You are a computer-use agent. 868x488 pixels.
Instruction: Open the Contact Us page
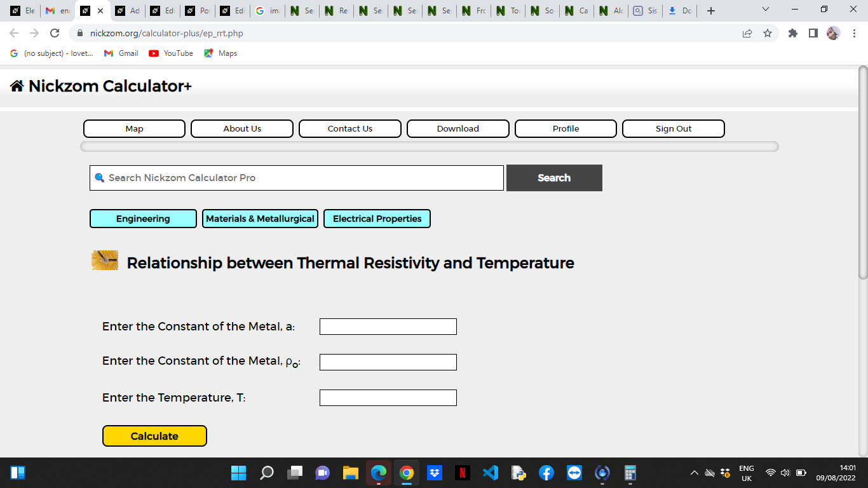[x=350, y=128]
